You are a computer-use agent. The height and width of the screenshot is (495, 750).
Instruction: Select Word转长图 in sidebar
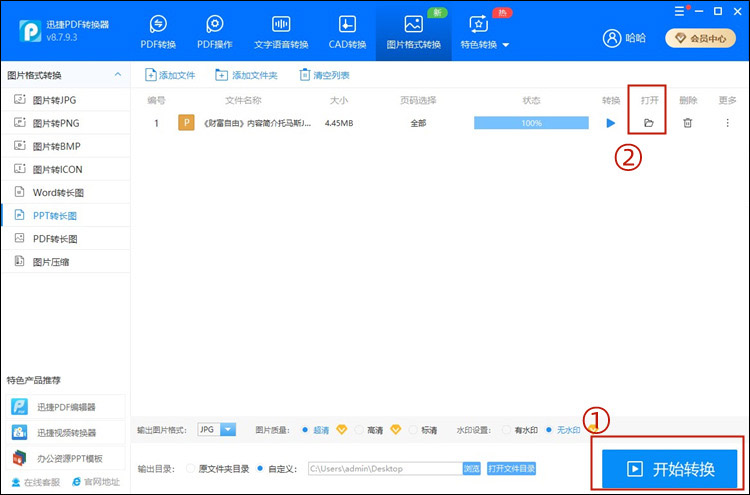[x=66, y=193]
